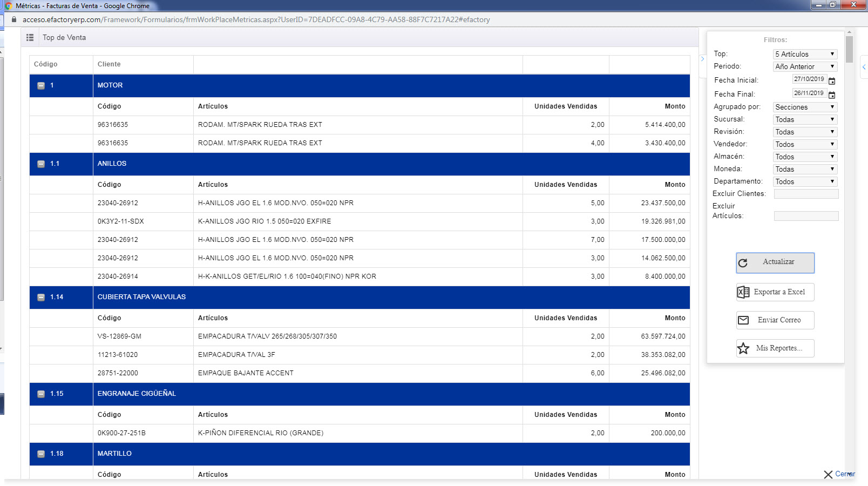868x486 pixels.
Task: Click the amount 5.414.400,00
Action: click(x=665, y=125)
